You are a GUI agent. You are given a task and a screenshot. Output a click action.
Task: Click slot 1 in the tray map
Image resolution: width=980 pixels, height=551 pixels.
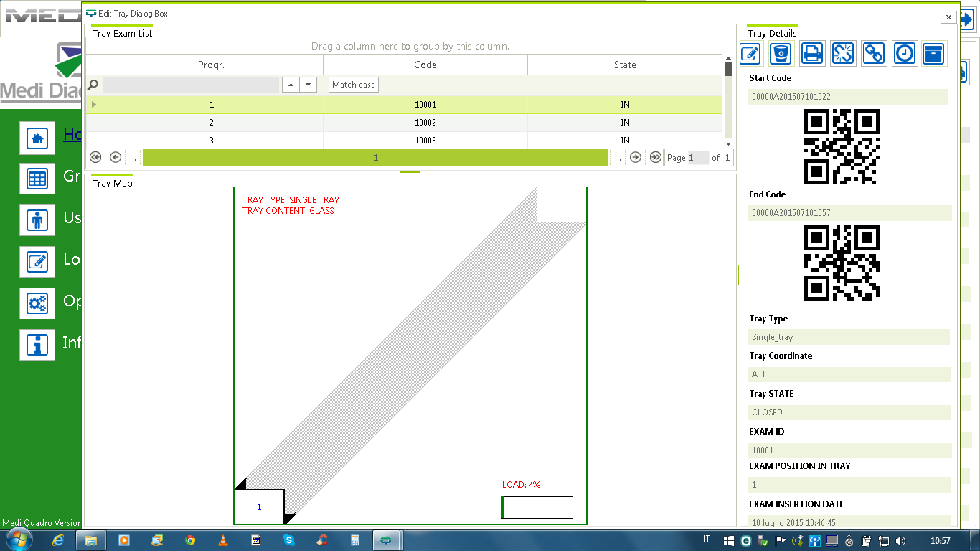point(259,507)
